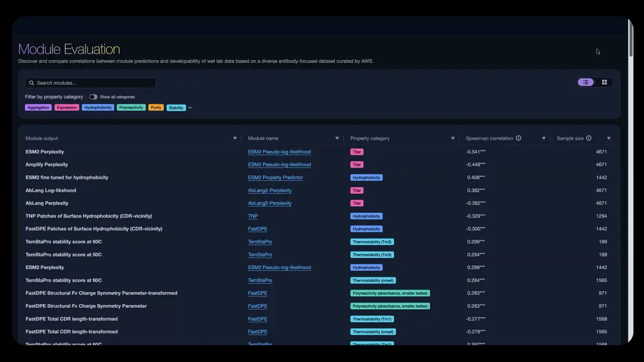
Task: Open the Property category column filter dropdown
Action: tap(452, 138)
